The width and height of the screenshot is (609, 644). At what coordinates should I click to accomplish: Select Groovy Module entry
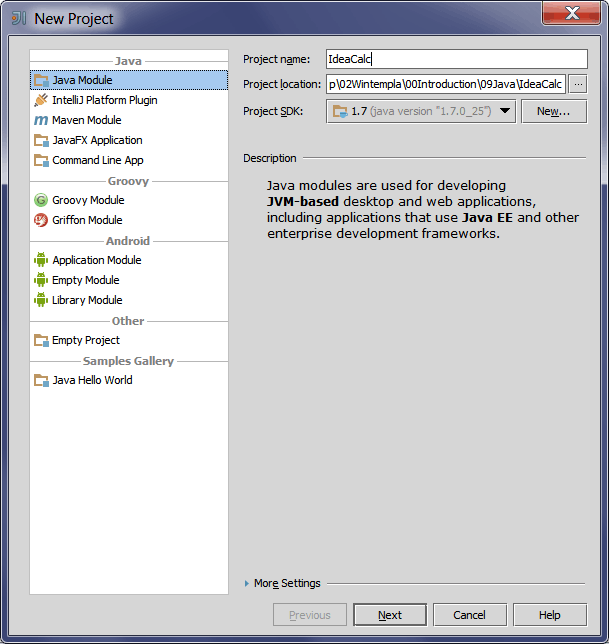(129, 200)
